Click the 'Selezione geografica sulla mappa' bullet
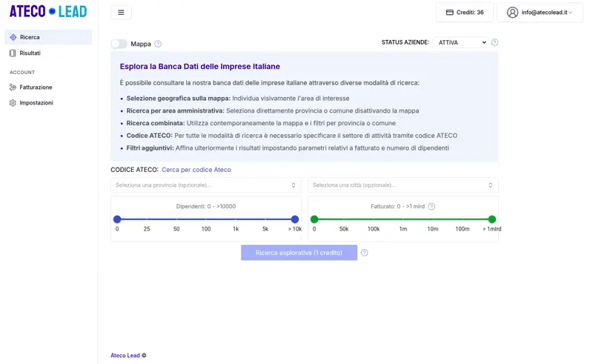The image size is (593, 364). pyautogui.click(x=238, y=99)
